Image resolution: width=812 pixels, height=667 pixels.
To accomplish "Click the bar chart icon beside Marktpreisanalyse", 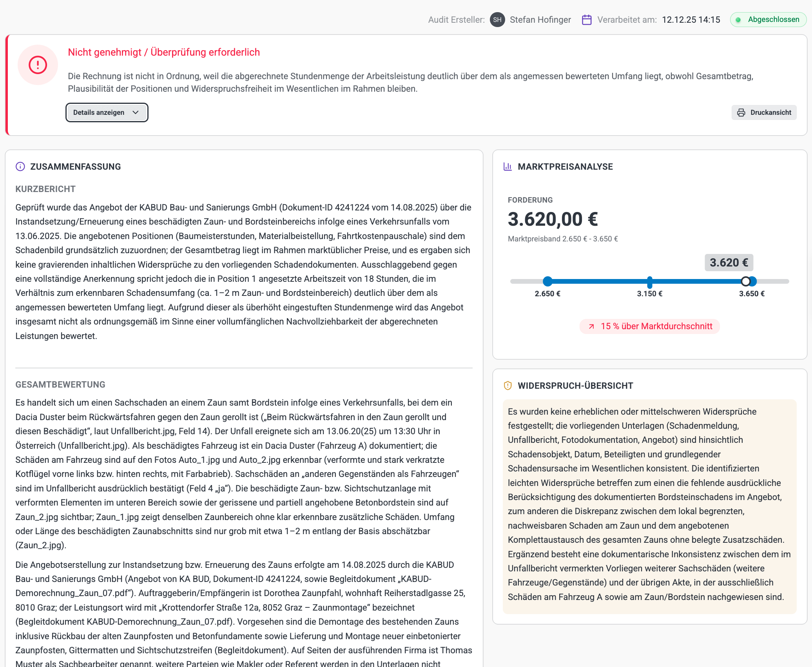I will point(507,167).
